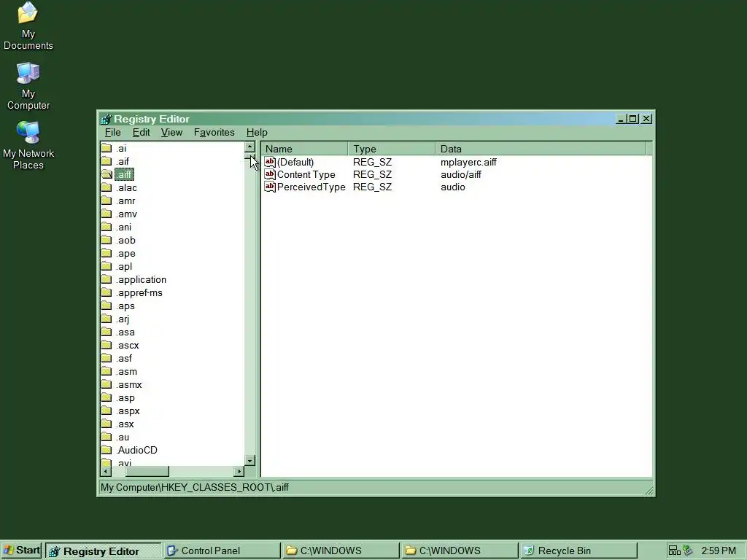
Task: Click the window resize grip corner
Action: [x=649, y=491]
